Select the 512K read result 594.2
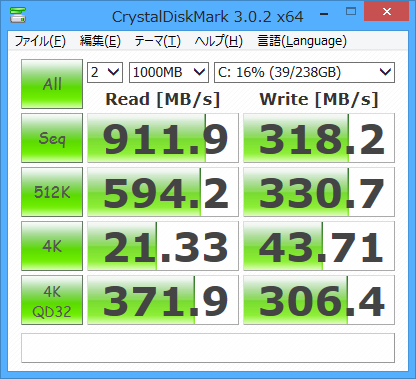Image resolution: width=416 pixels, height=379 pixels. click(163, 192)
